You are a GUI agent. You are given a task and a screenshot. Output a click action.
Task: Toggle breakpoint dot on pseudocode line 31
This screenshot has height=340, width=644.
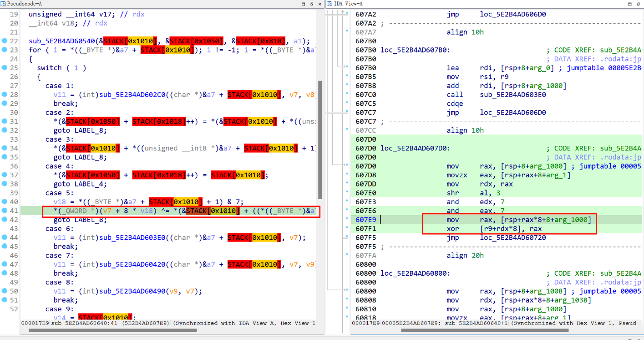point(5,121)
